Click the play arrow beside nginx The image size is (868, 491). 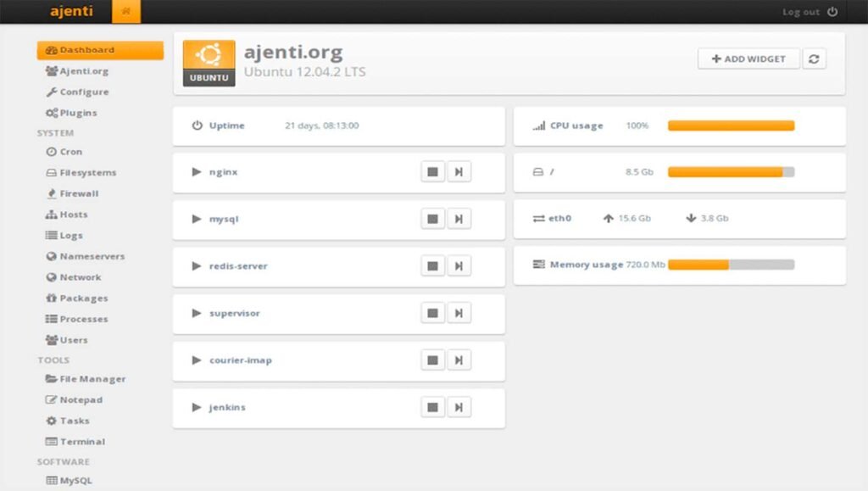point(197,172)
